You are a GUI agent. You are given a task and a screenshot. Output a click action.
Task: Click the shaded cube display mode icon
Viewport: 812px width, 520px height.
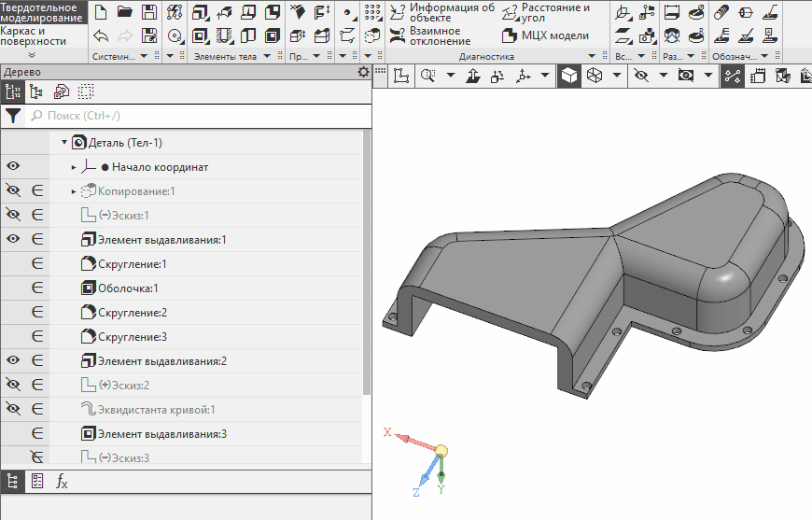tap(568, 77)
